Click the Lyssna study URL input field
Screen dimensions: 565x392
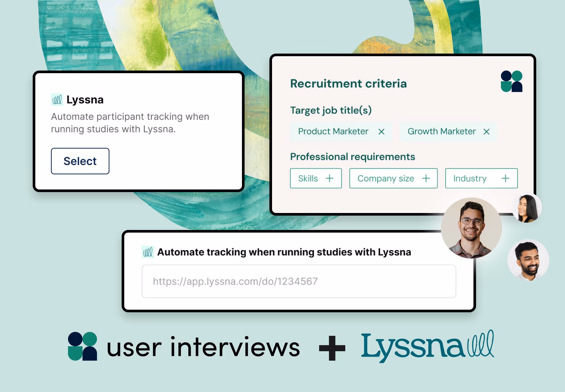point(299,281)
